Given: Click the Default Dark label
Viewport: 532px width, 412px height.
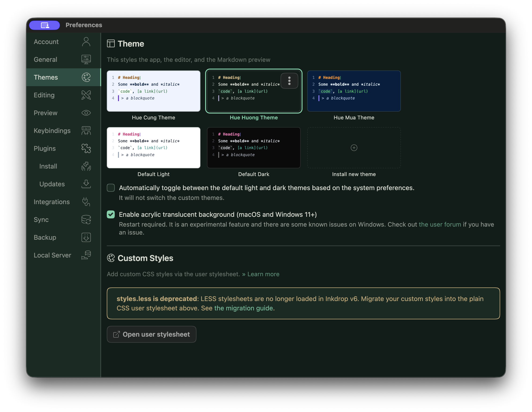Looking at the screenshot, I should coord(254,174).
